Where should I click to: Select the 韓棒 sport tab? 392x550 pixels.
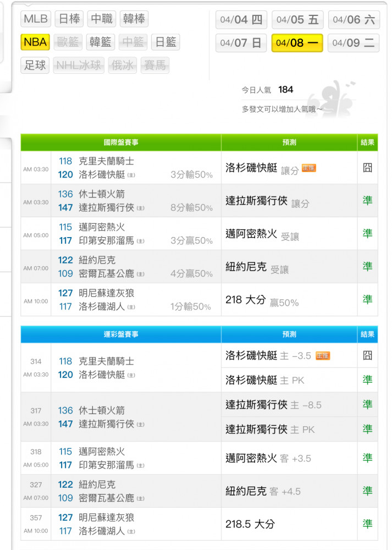pos(134,19)
